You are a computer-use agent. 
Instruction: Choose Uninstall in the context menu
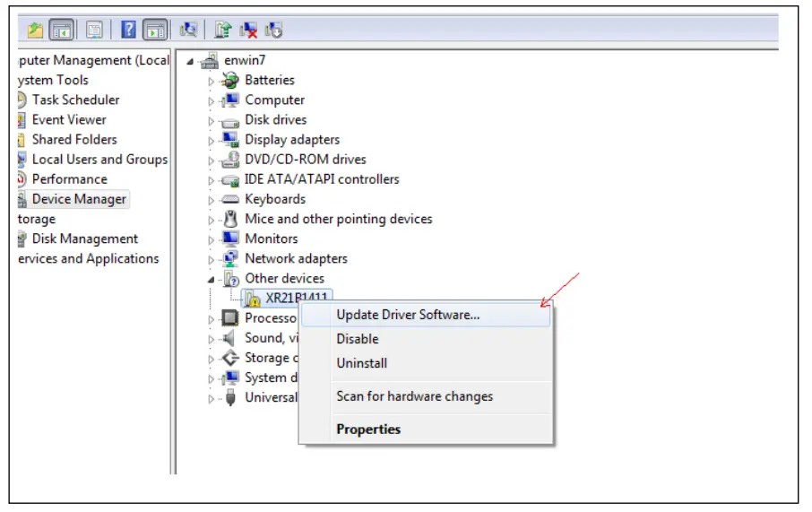pyautogui.click(x=426, y=363)
